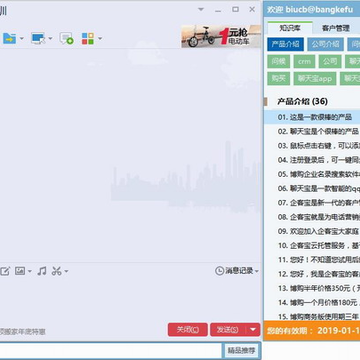Viewport: 360px width, 360px height.
Task: Select reply 15. 博购商务版使用期三年
Action: pyautogui.click(x=312, y=316)
